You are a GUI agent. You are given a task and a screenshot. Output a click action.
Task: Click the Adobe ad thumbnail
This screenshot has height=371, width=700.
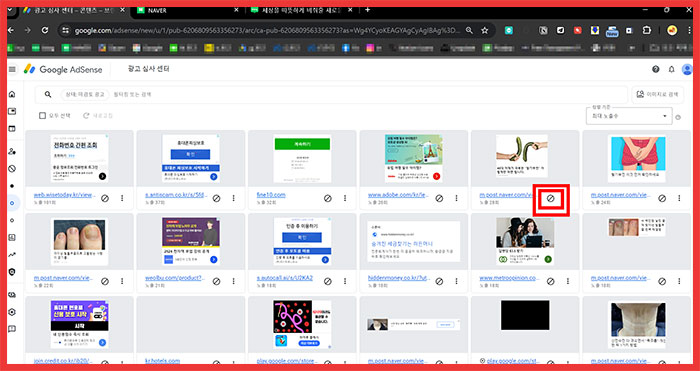coord(414,158)
